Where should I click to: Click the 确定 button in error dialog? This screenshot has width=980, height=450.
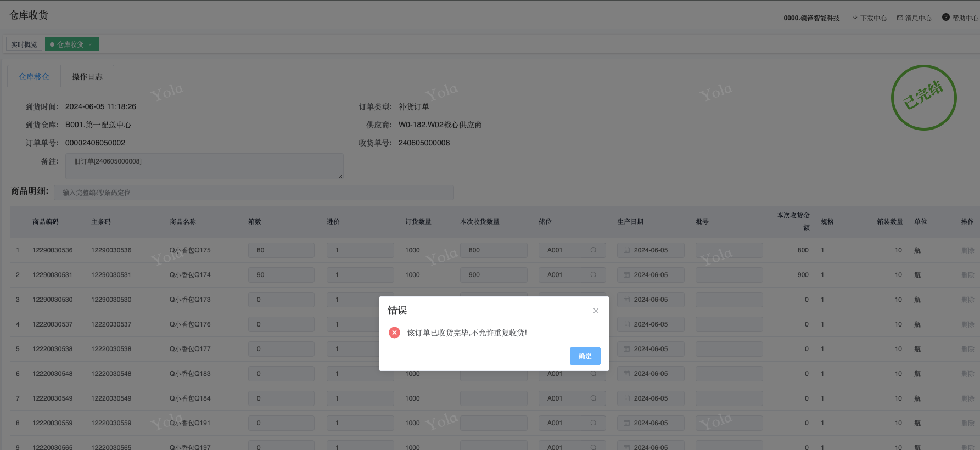coord(585,356)
